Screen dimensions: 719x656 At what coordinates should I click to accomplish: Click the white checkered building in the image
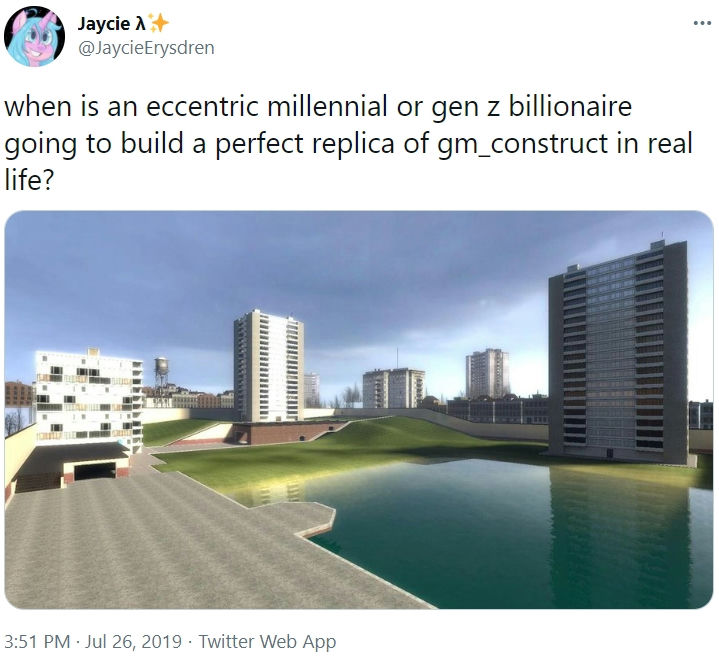point(89,401)
